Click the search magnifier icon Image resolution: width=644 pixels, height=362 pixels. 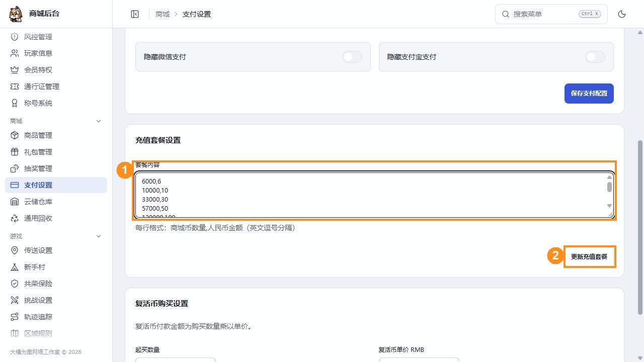coord(506,14)
